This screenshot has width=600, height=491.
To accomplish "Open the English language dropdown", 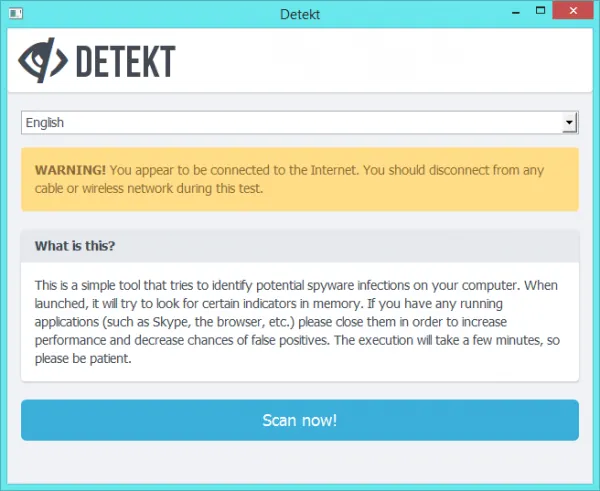I will tap(300, 122).
